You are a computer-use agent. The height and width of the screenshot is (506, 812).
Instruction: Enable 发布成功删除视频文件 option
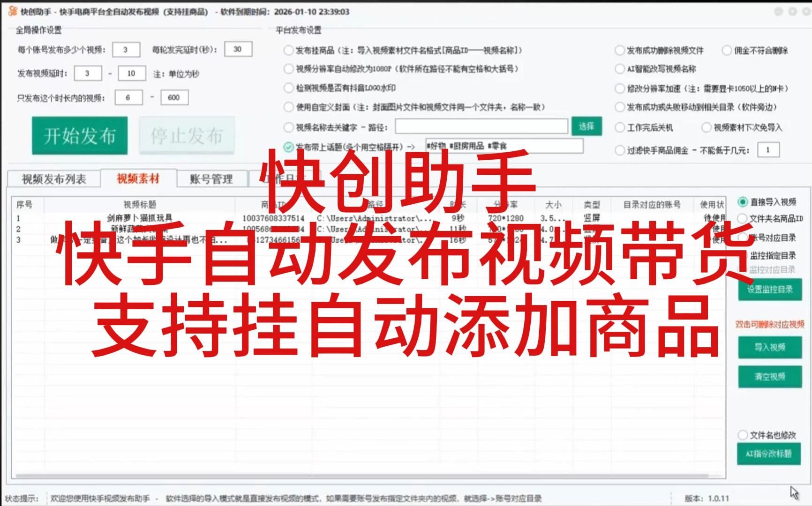(620, 50)
